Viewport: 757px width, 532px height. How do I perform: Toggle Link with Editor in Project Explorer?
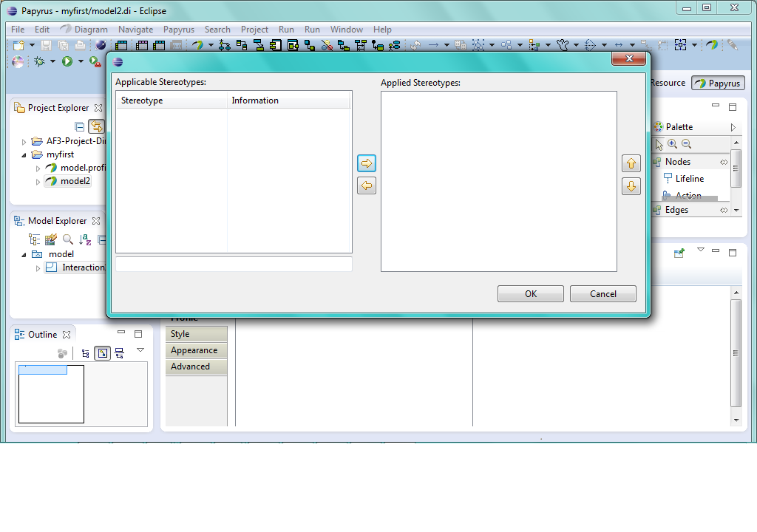click(96, 127)
